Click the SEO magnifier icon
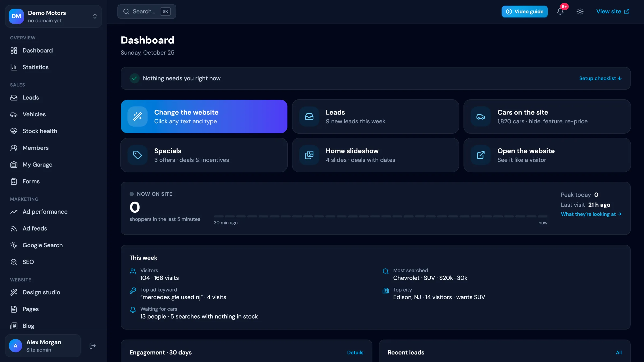 tap(14, 262)
